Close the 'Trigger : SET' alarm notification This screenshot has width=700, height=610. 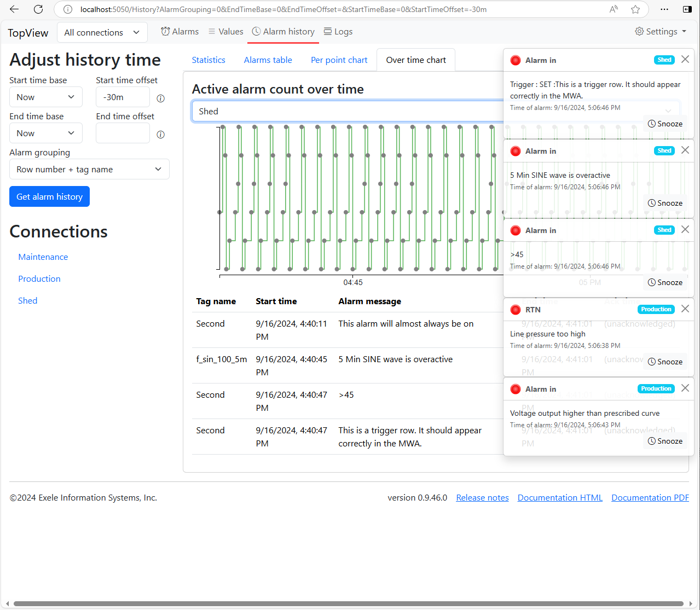point(685,60)
